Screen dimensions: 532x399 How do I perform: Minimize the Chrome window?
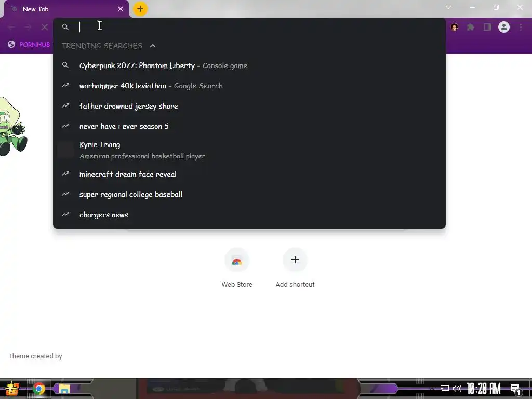pyautogui.click(x=472, y=7)
